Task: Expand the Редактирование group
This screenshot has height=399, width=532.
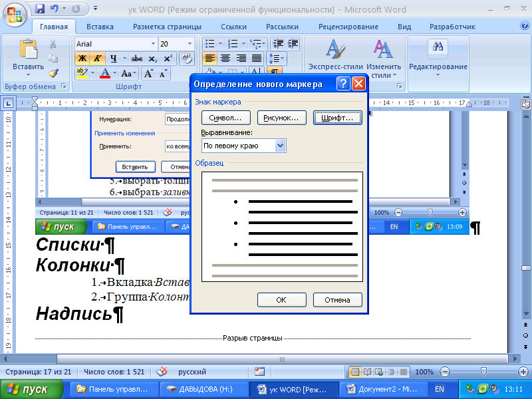Action: click(438, 58)
